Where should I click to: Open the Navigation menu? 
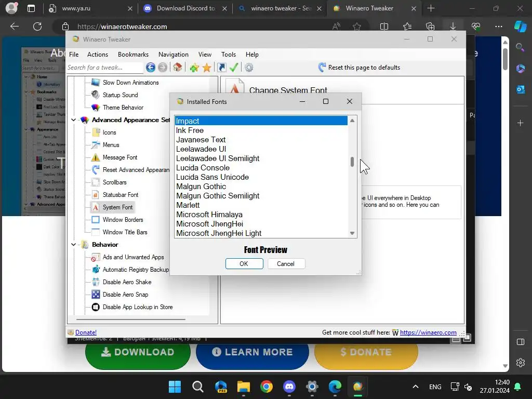tap(174, 54)
